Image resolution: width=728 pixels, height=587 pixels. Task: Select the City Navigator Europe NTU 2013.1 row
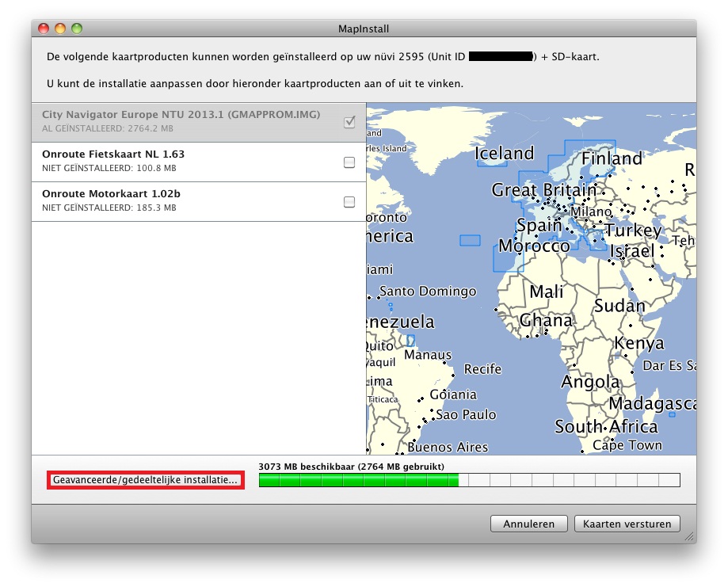click(199, 123)
